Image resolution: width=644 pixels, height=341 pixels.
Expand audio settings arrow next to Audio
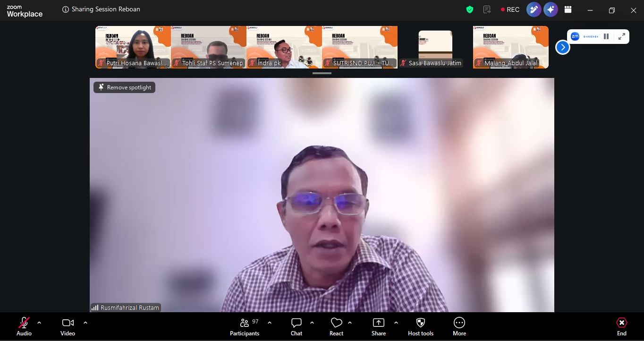39,323
